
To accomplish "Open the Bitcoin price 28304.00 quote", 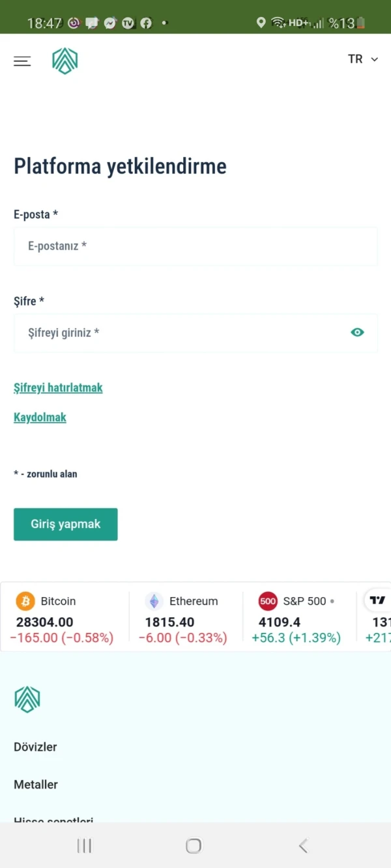I will [x=45, y=622].
